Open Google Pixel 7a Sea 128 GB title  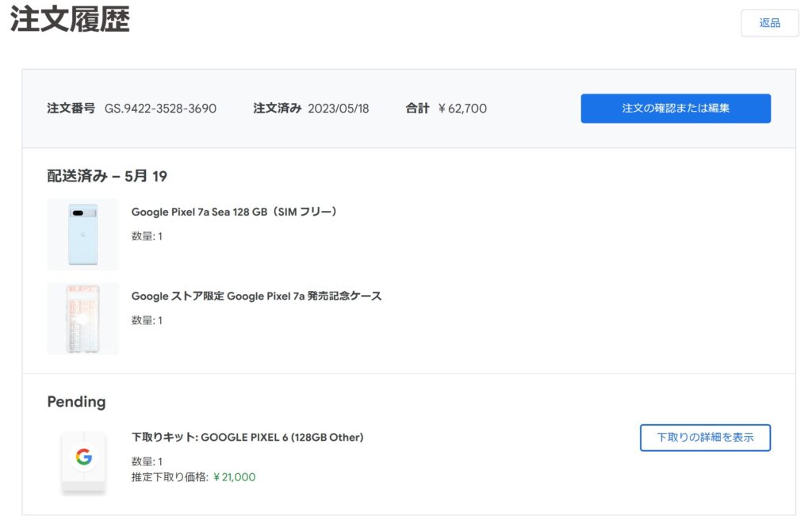click(x=234, y=212)
